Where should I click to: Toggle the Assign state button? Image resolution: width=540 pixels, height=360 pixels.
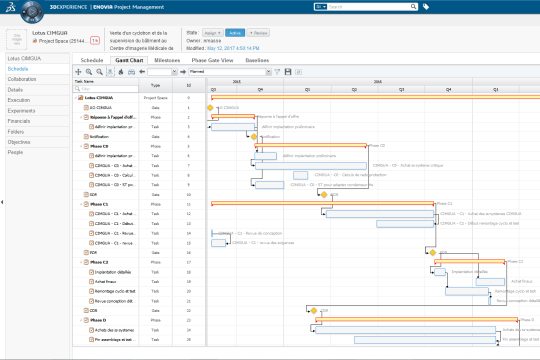tap(212, 33)
